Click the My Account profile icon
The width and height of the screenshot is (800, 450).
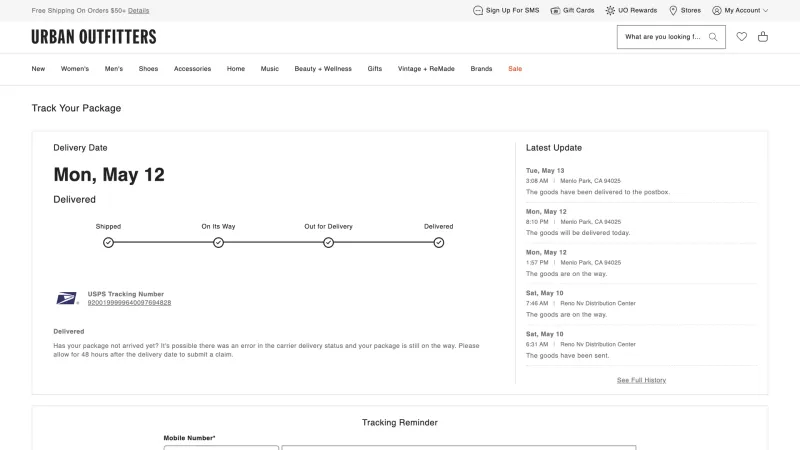tap(717, 10)
